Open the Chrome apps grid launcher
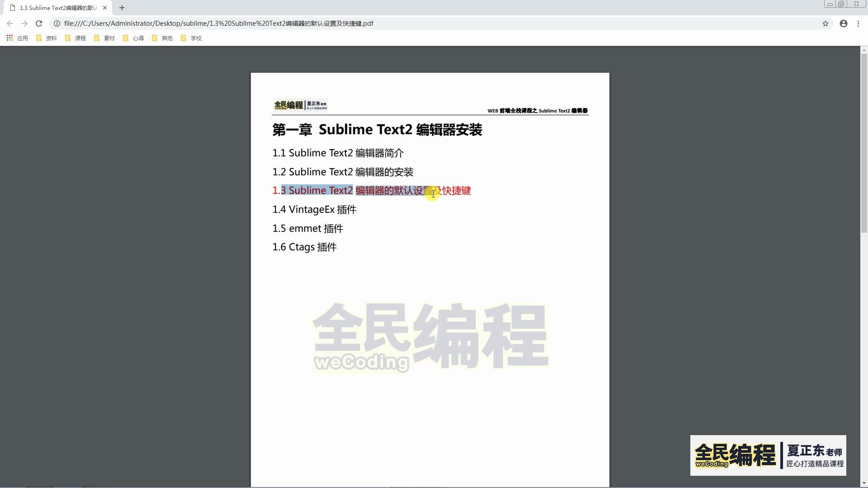868x488 pixels. [x=9, y=38]
